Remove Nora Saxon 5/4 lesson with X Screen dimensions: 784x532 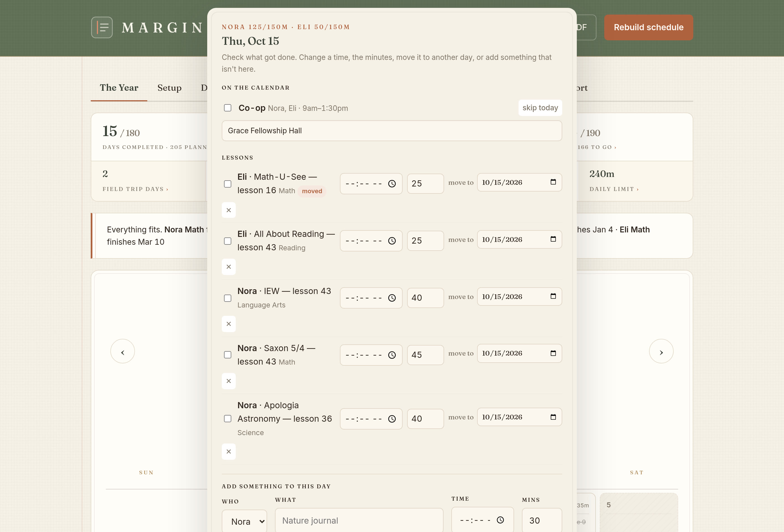click(x=229, y=381)
